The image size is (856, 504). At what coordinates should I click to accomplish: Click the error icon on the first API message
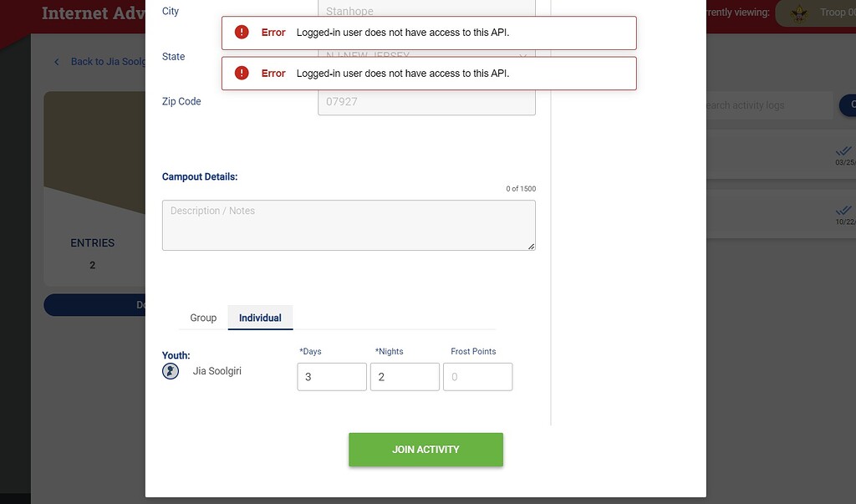click(x=242, y=31)
